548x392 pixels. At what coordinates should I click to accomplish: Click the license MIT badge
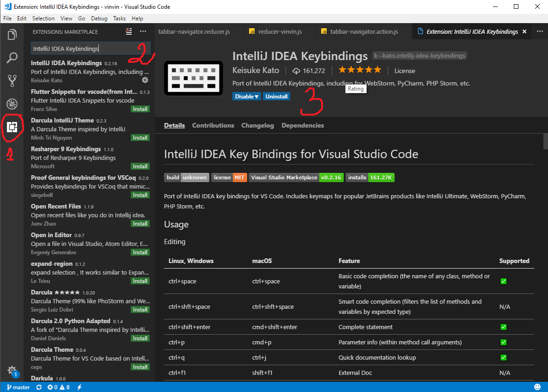coord(229,178)
